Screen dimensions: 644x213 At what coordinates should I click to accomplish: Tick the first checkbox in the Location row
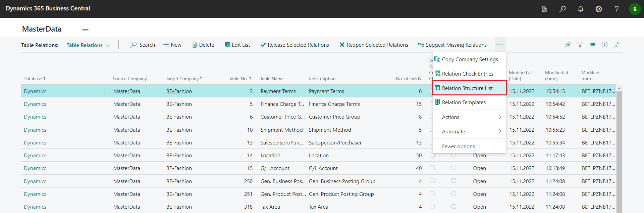tap(432, 155)
